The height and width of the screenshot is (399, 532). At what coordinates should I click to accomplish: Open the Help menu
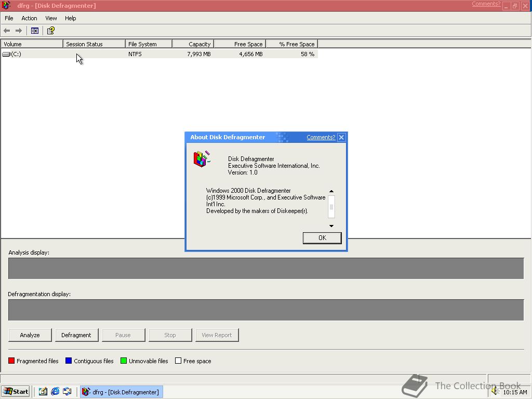tap(70, 18)
